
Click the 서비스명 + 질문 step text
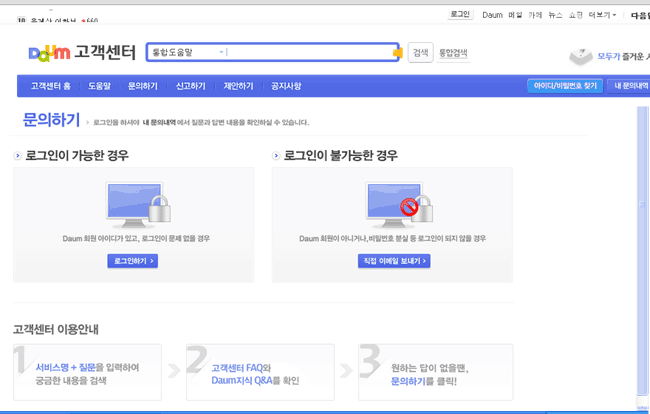[x=65, y=367]
